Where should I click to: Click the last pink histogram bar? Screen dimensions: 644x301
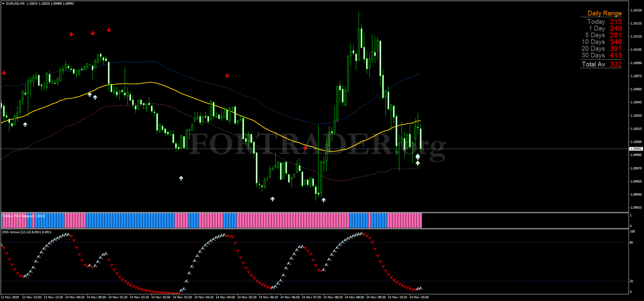tap(420, 220)
